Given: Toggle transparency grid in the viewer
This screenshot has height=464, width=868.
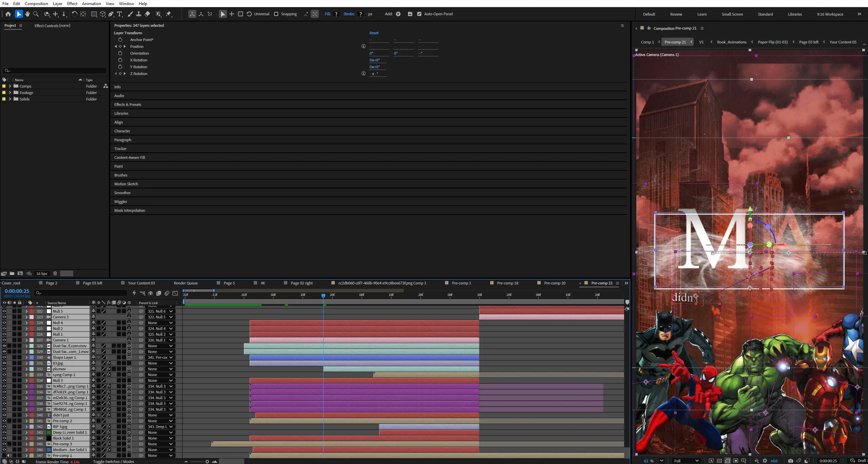Looking at the screenshot, I should click(x=719, y=461).
